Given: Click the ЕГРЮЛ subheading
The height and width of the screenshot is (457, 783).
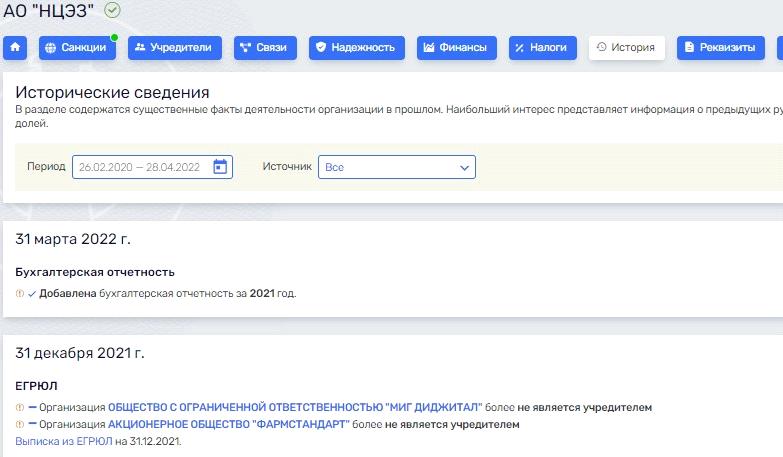Looking at the screenshot, I should (x=36, y=386).
